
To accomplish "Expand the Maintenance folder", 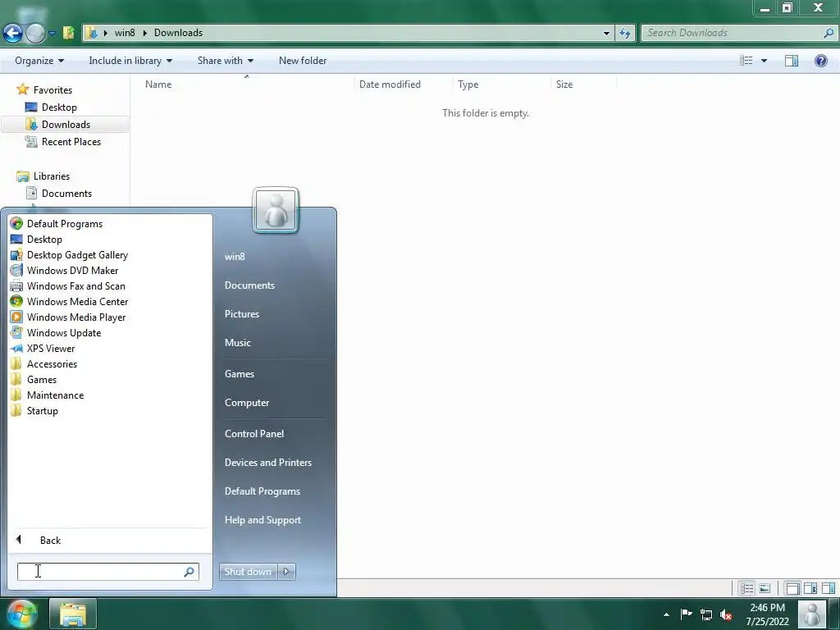I will click(55, 395).
